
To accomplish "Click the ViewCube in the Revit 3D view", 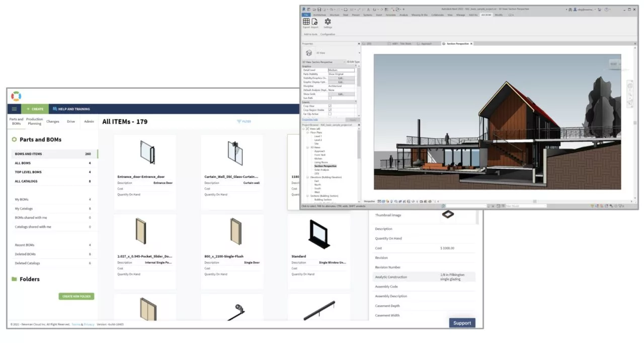I will [615, 63].
